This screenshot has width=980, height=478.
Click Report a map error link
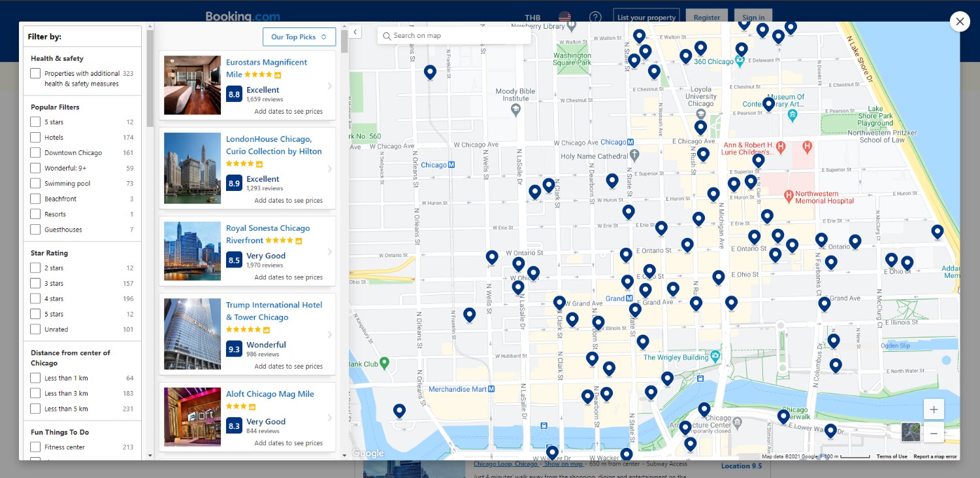click(x=935, y=456)
